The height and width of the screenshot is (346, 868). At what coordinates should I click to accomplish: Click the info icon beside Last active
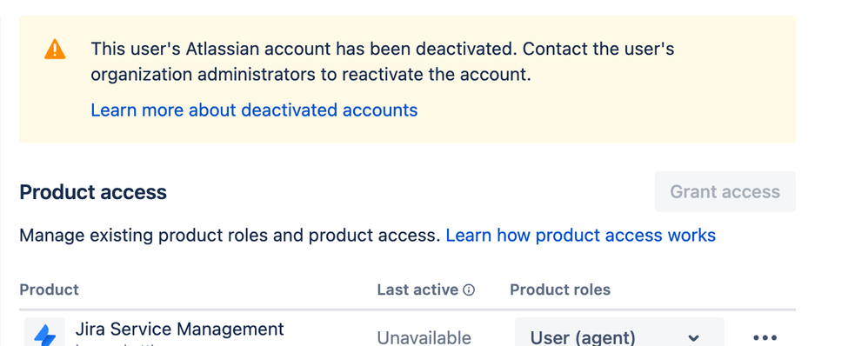[469, 290]
